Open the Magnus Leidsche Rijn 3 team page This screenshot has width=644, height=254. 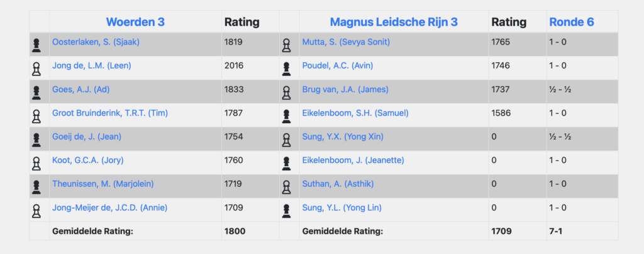coord(394,22)
